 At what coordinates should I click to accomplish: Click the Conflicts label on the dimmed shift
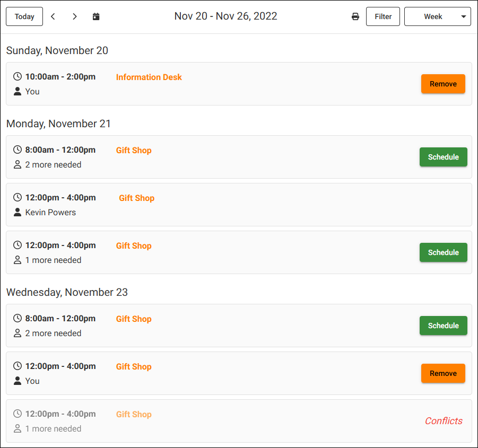(444, 421)
